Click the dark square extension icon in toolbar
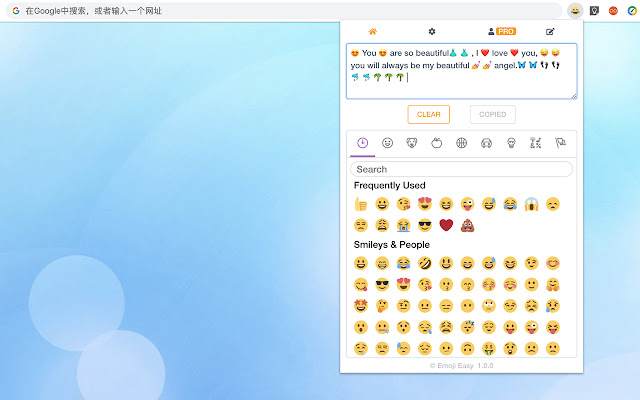This screenshot has width=640, height=400. click(594, 11)
